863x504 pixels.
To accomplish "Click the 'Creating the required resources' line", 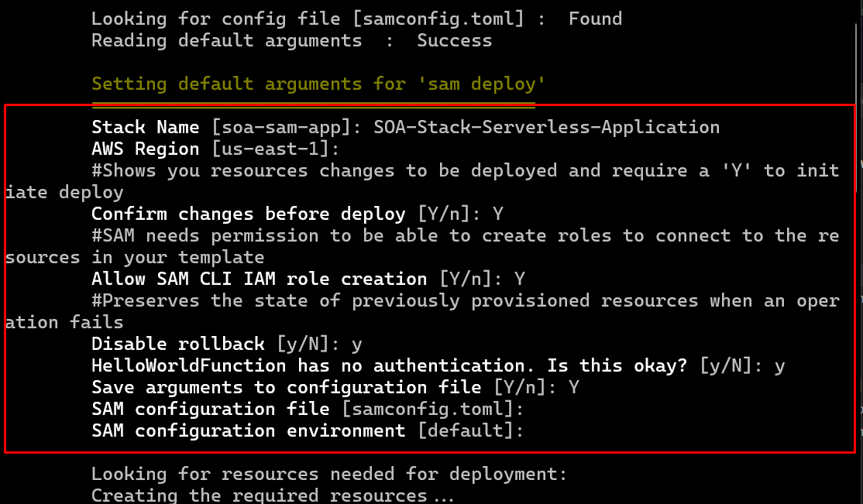I will click(x=271, y=495).
